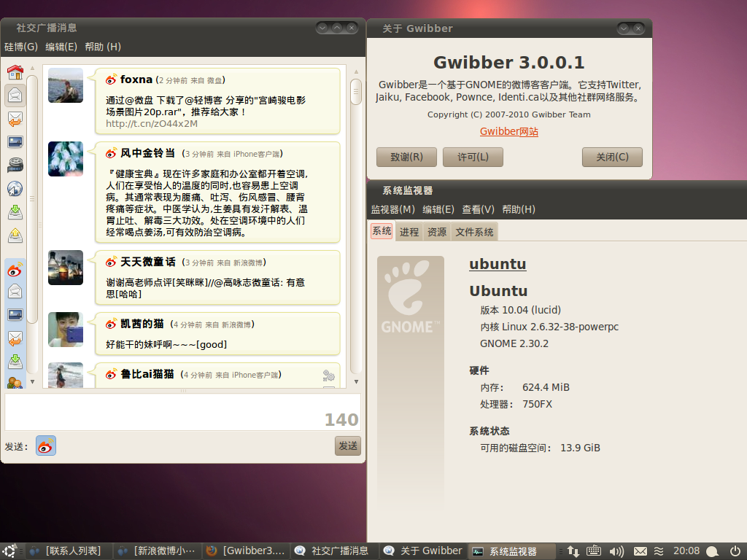Open the volume speaker tray icon
The width and height of the screenshot is (747, 560).
click(616, 551)
